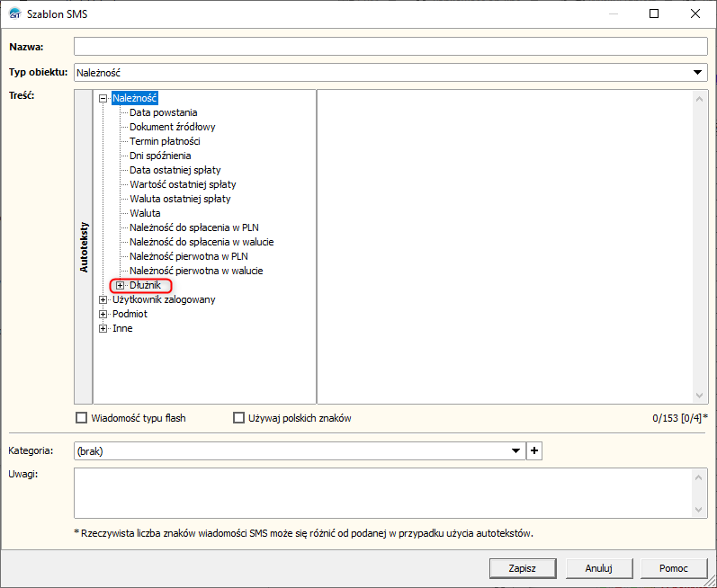Viewport: 717px width, 588px height.
Task: Select Dokument źródłowy autotext
Action: click(173, 127)
